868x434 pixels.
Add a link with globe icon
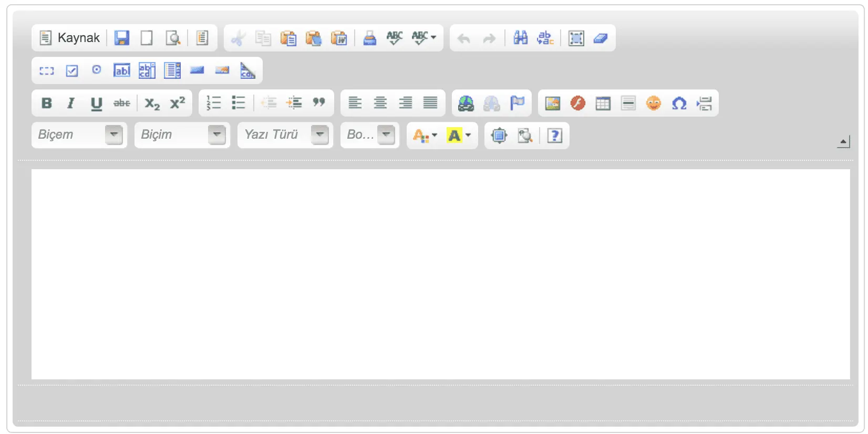pos(466,103)
